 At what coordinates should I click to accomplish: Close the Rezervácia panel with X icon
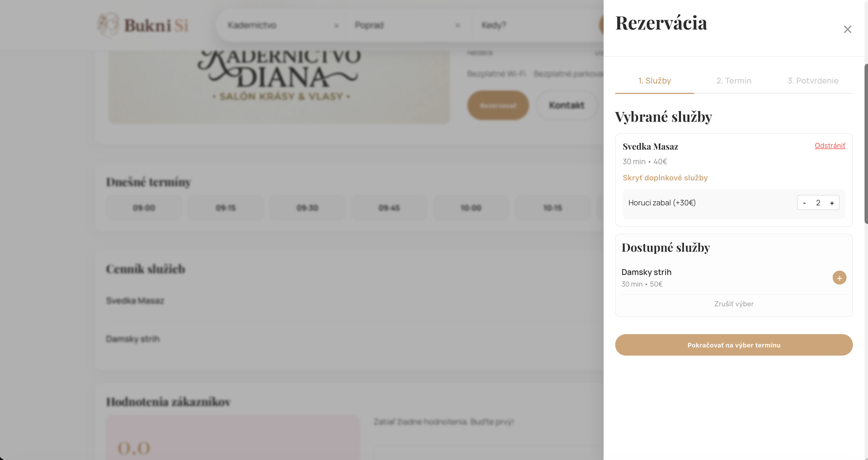coord(847,29)
